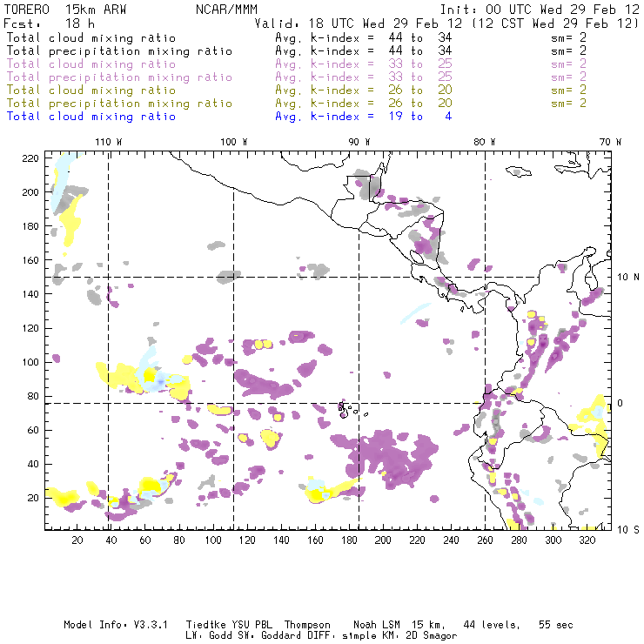Click the 'TORERO 15km ARW' title text

(x=65, y=10)
